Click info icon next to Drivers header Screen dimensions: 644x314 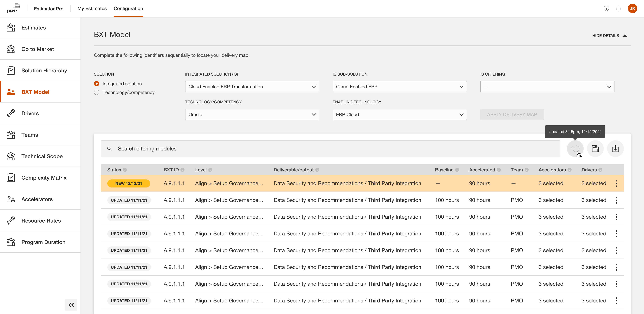[x=600, y=170]
